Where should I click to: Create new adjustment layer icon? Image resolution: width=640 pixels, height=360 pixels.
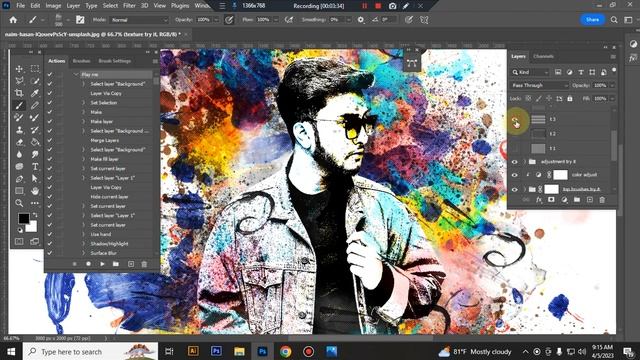(x=564, y=200)
